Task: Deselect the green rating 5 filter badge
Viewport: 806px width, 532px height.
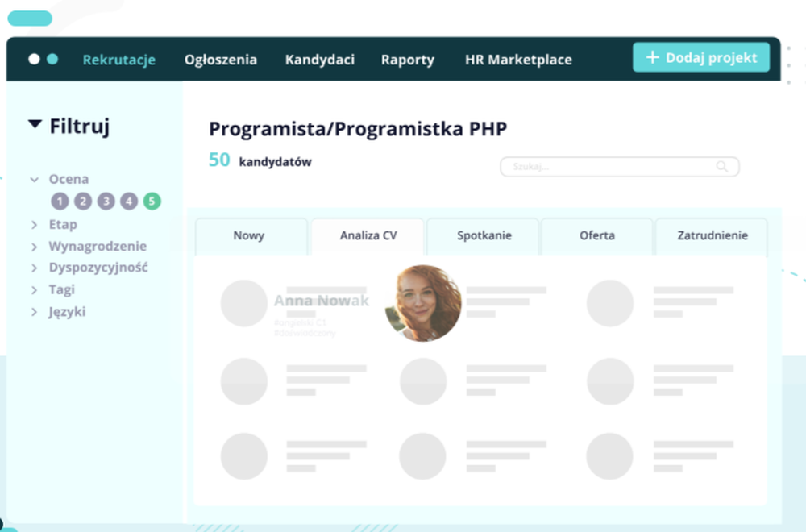Action: [x=151, y=201]
